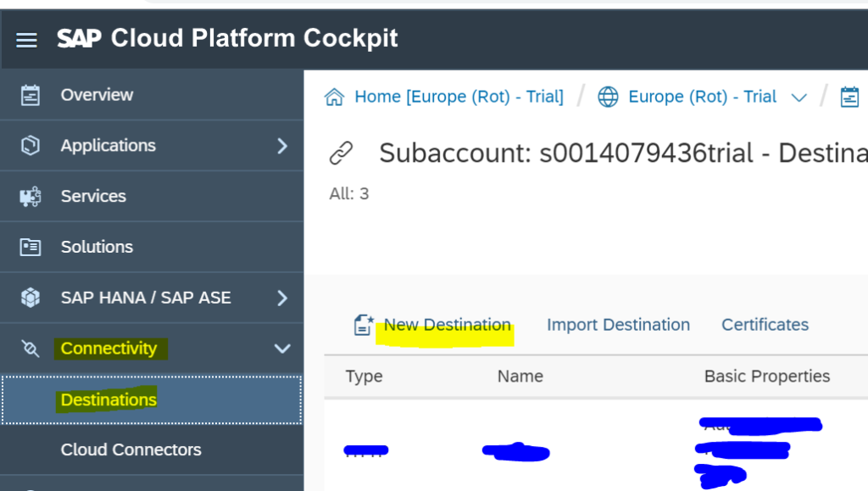Viewport: 868px width, 491px height.
Task: Collapse the Connectivity section chevron
Action: coord(282,349)
